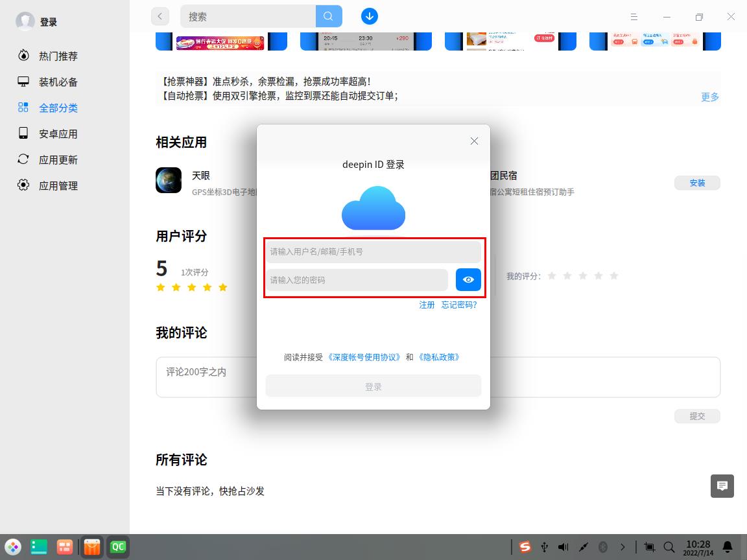Open the feedback bubble at bottom right
747x560 pixels.
click(722, 485)
